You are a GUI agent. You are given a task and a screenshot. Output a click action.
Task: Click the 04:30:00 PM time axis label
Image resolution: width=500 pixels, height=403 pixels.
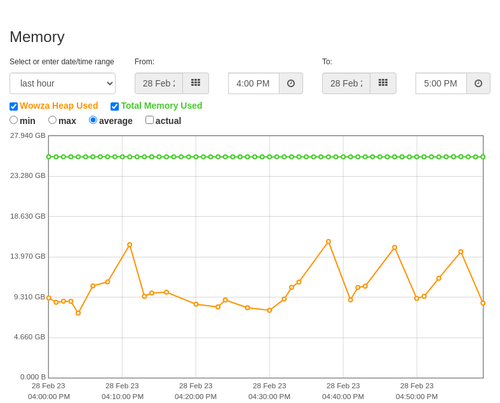[x=269, y=397]
